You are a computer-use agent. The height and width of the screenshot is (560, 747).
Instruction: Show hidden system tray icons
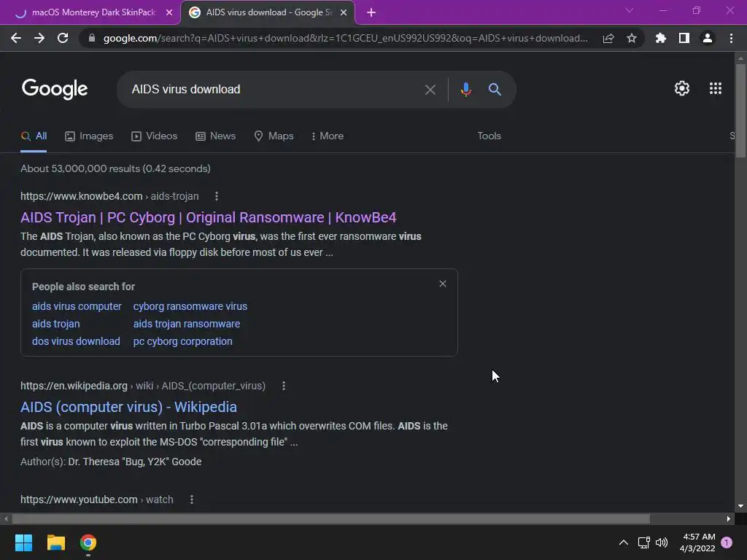click(x=623, y=542)
